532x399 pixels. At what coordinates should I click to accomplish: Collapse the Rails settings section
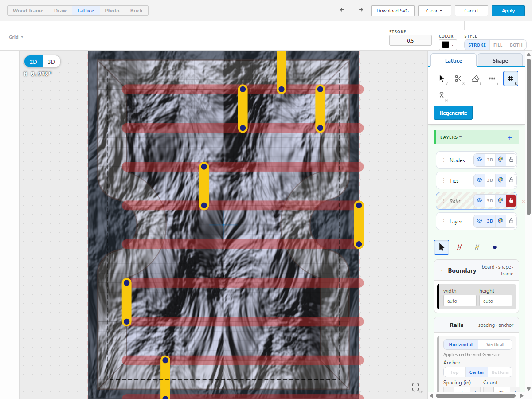point(442,325)
